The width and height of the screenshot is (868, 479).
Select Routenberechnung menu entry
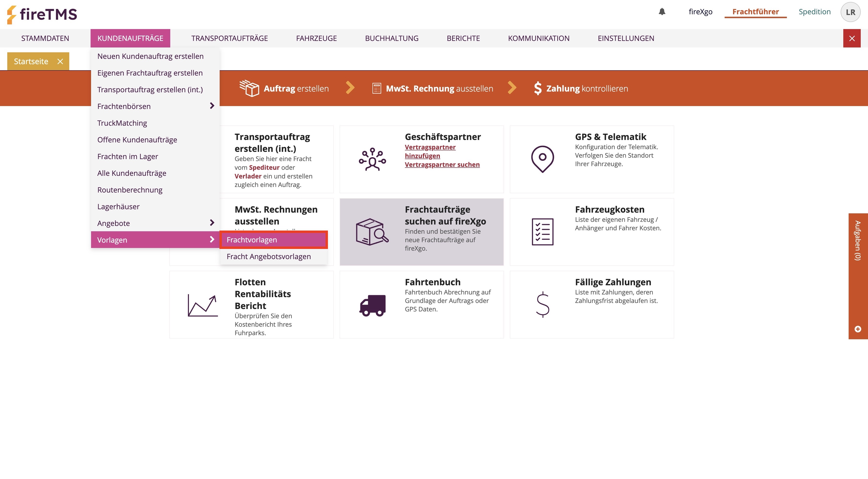155,190
